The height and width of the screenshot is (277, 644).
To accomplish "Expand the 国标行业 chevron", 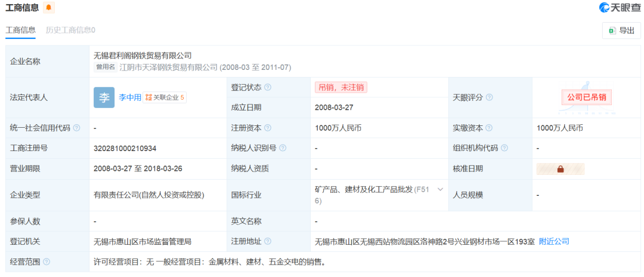I will point(440,189).
